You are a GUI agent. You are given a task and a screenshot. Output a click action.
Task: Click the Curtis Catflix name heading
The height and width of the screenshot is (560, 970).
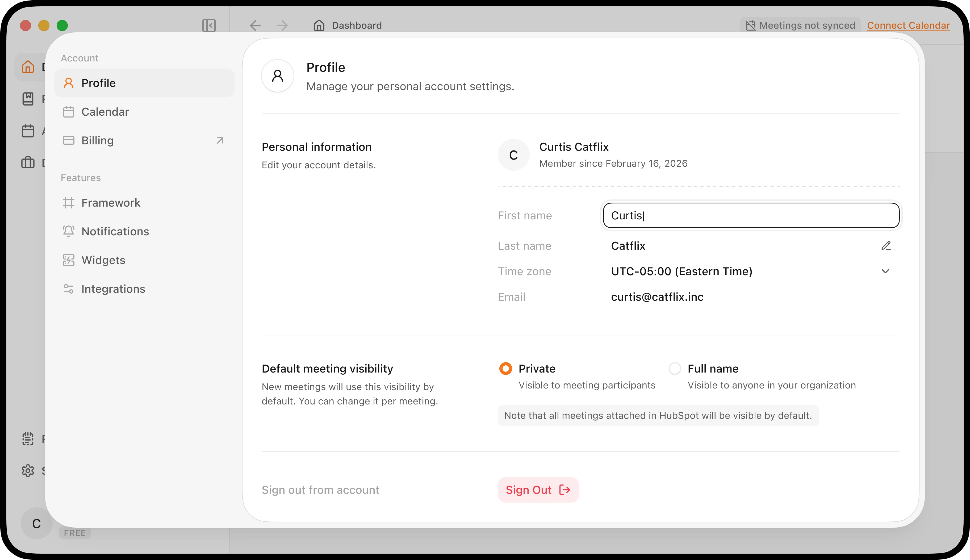[x=574, y=147]
